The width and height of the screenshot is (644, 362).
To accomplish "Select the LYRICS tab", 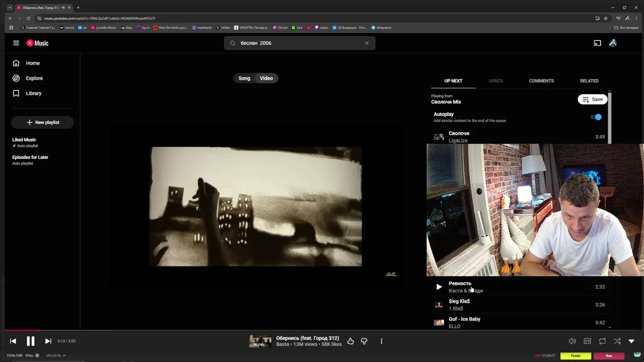I will 496,81.
